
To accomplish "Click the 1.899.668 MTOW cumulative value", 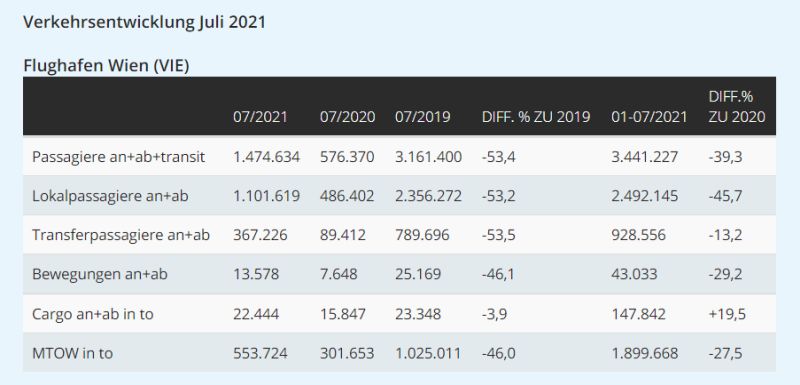I will coord(644,353).
